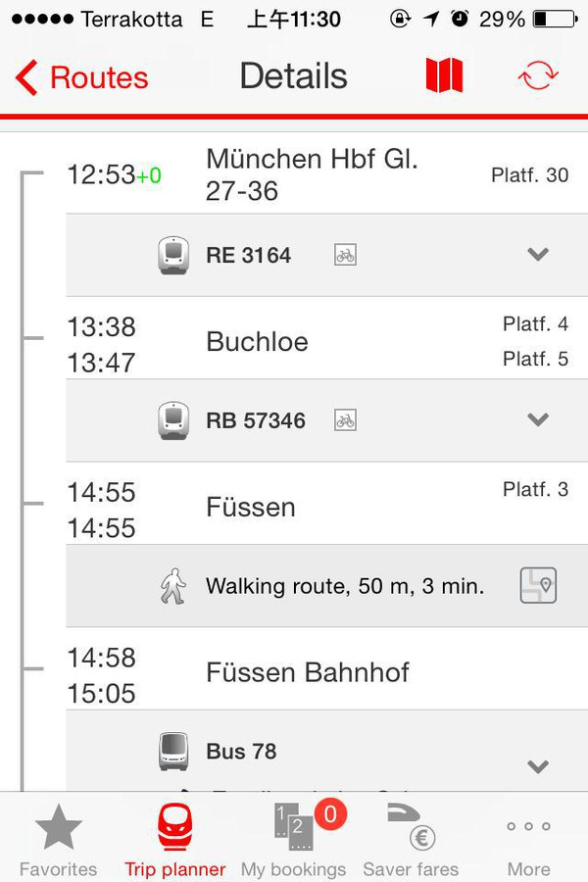Tap the RE 3164 train icon
Viewport: 588px width, 882px height.
point(173,255)
